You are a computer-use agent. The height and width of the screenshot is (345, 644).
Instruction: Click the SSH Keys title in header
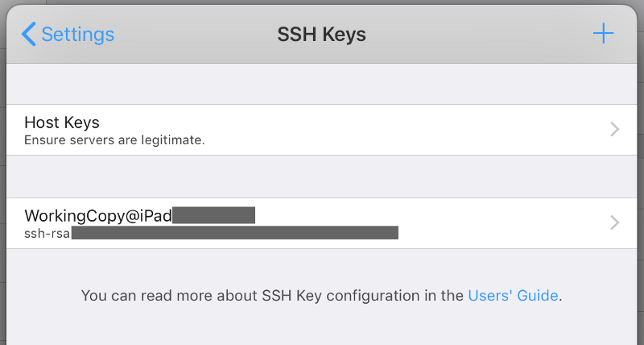click(321, 34)
